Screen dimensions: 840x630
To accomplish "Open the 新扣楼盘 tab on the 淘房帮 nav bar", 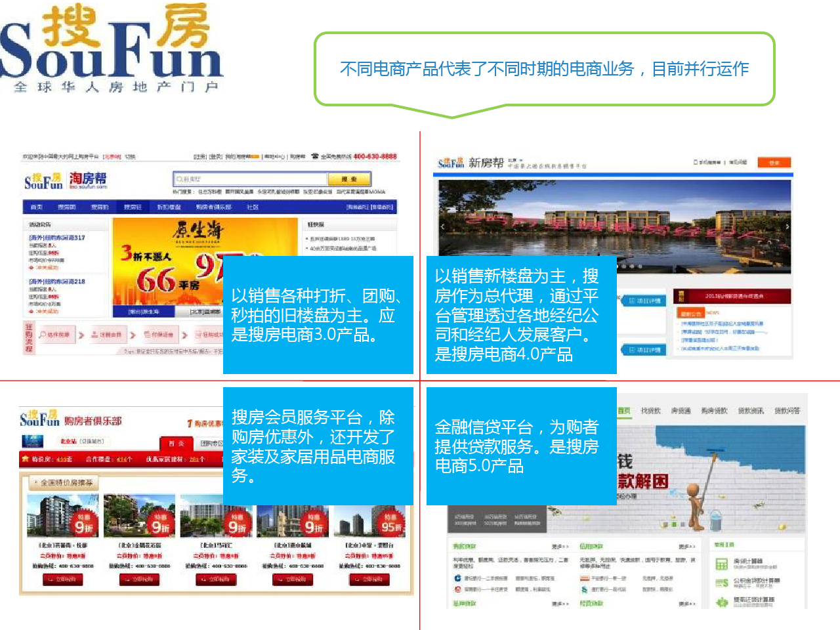I will (x=169, y=207).
